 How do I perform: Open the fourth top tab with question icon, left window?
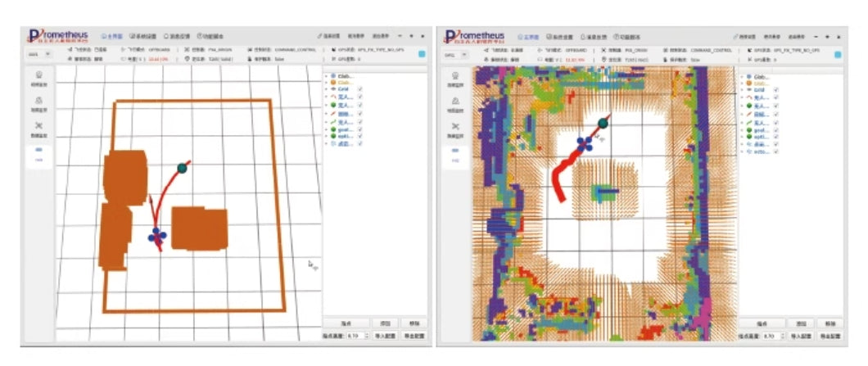coord(210,36)
